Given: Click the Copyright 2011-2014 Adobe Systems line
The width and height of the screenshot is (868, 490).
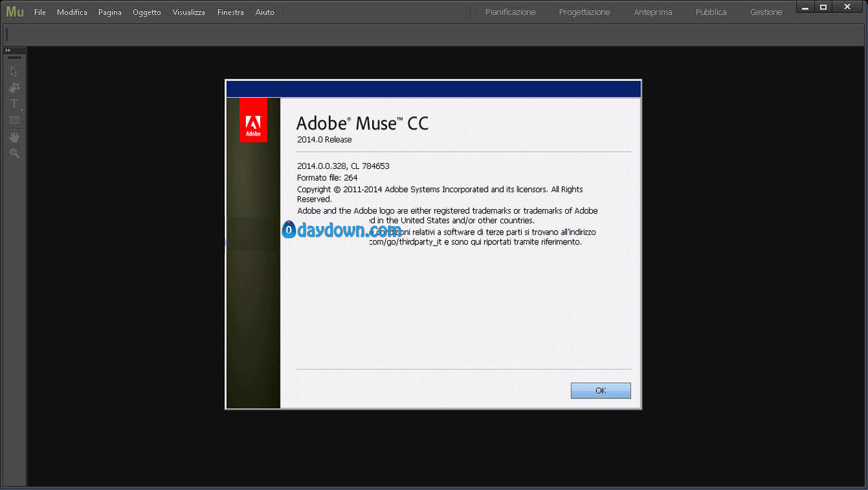Looking at the screenshot, I should (440, 194).
